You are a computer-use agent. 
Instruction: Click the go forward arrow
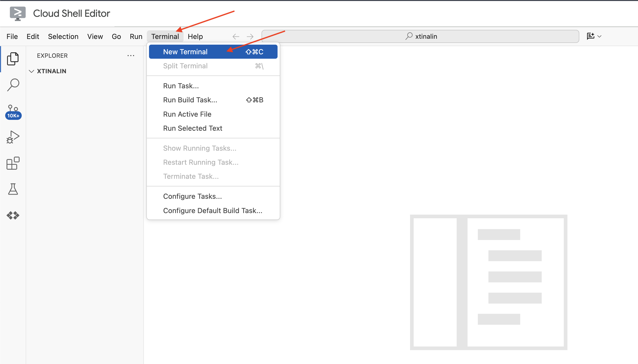[x=250, y=36]
